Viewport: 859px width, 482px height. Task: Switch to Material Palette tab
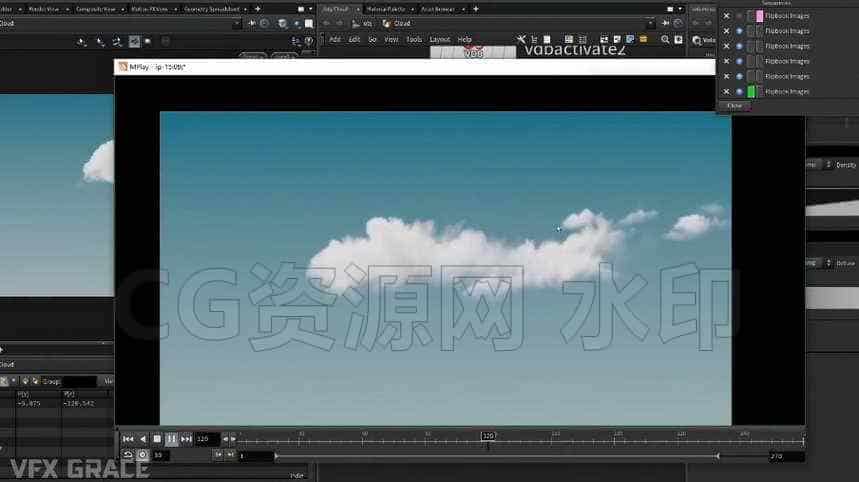386,9
